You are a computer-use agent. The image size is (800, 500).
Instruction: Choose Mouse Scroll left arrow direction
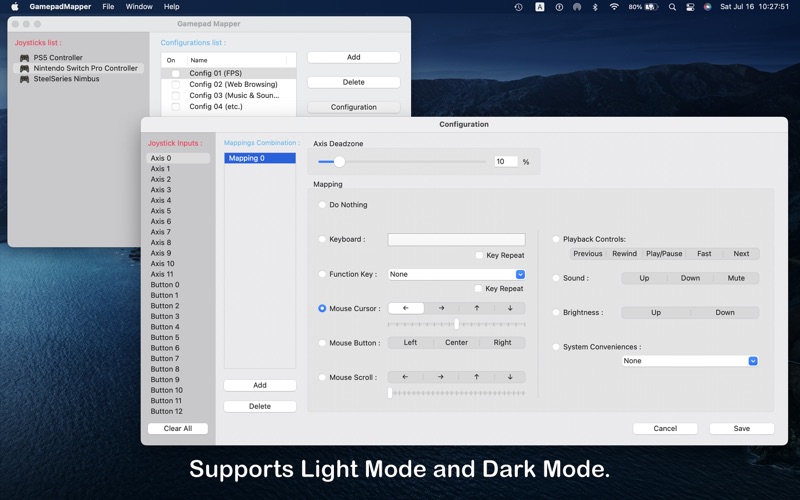(405, 377)
